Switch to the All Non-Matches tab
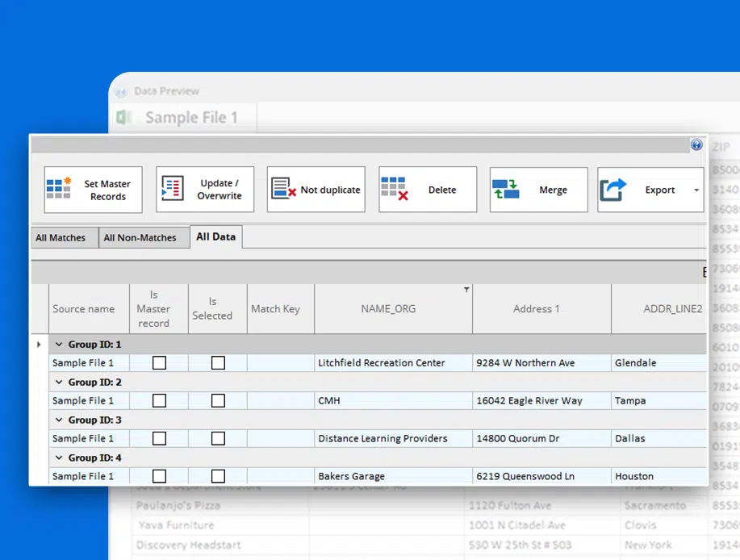The width and height of the screenshot is (740, 560). pyautogui.click(x=140, y=238)
